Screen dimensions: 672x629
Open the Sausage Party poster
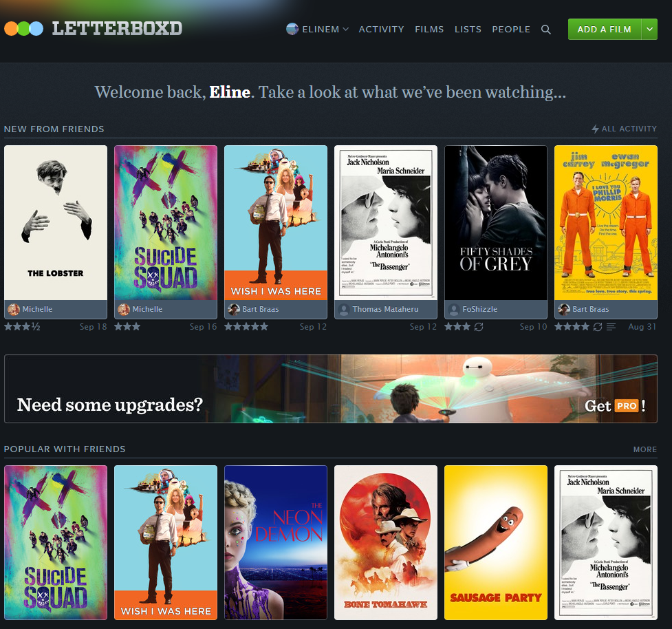pos(496,542)
